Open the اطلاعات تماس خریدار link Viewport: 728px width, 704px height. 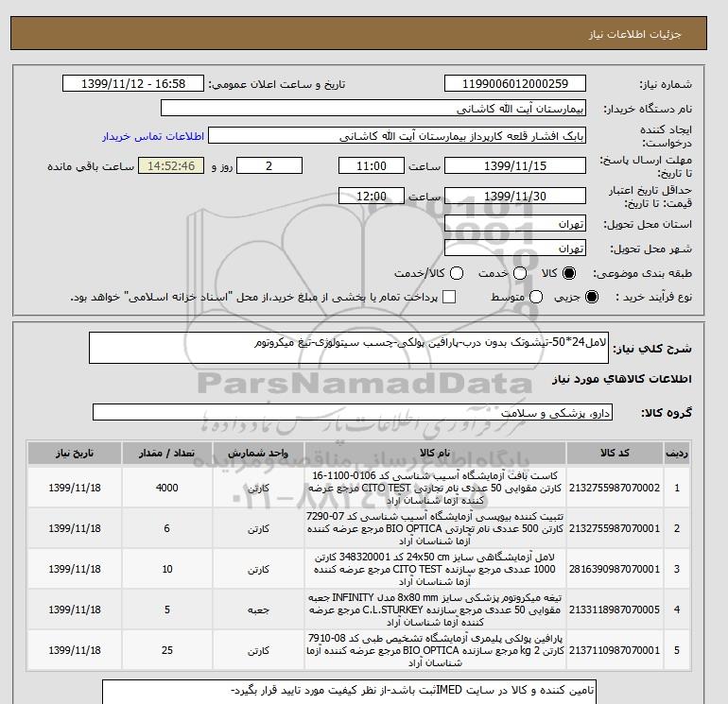[x=153, y=136]
